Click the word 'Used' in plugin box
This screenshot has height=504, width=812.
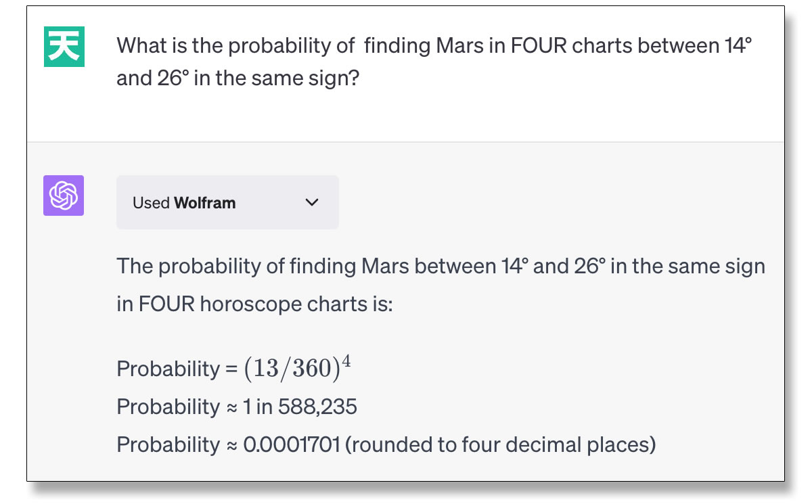click(151, 203)
